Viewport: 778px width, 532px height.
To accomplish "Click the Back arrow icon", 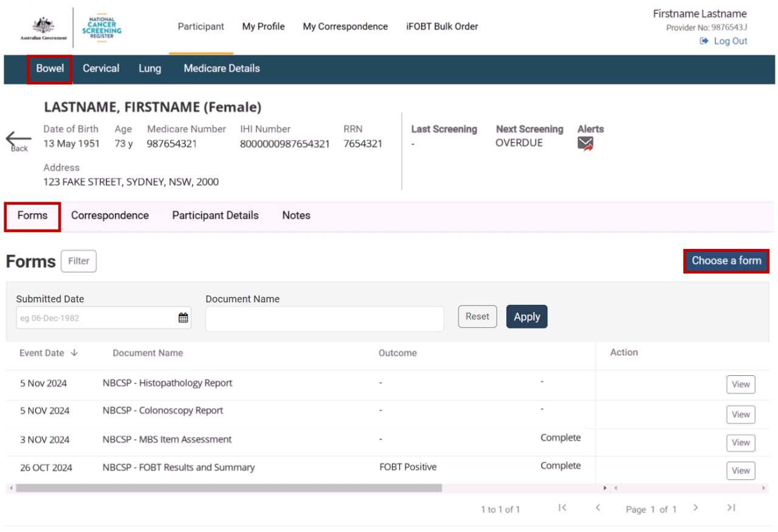I will (x=18, y=138).
